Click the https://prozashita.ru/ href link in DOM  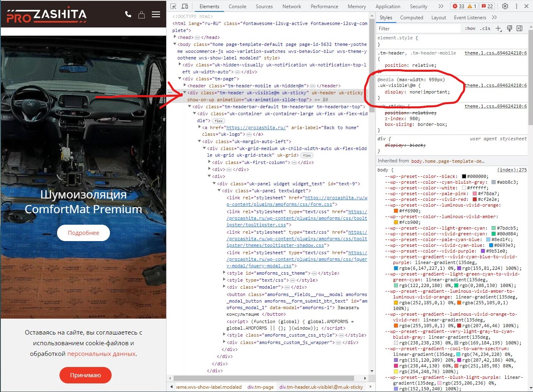click(x=256, y=128)
